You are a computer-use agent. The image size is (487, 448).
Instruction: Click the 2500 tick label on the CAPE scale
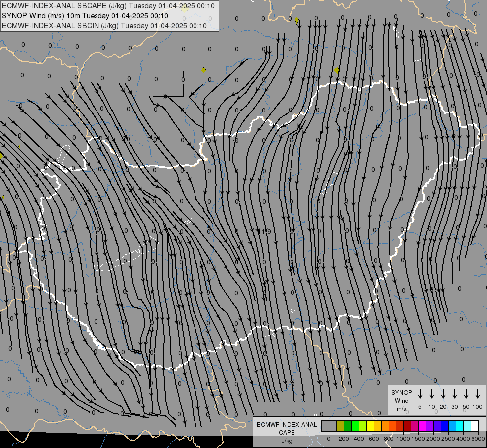click(x=448, y=439)
